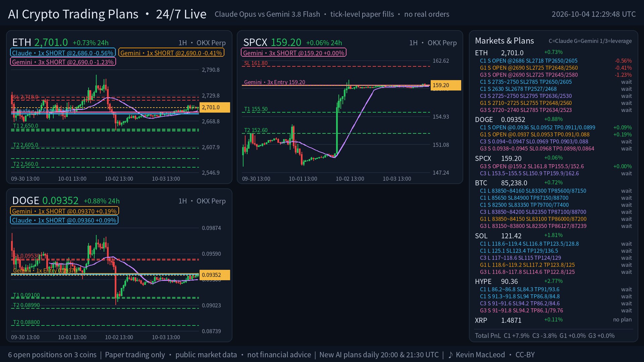Click the music note icon by Kevin MacLeod
Viewport: 644px width, 362px height.
(x=450, y=355)
